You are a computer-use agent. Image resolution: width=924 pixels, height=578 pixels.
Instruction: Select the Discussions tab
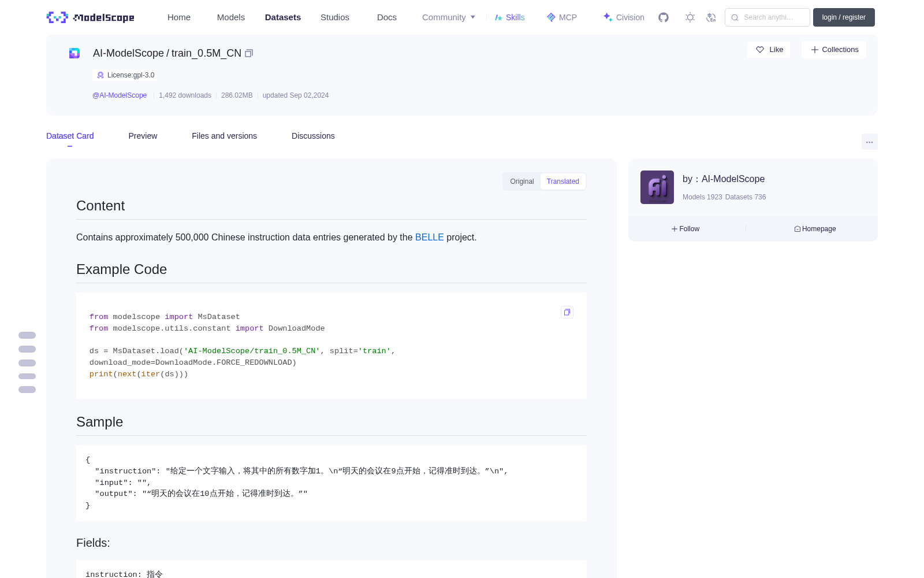pyautogui.click(x=313, y=136)
